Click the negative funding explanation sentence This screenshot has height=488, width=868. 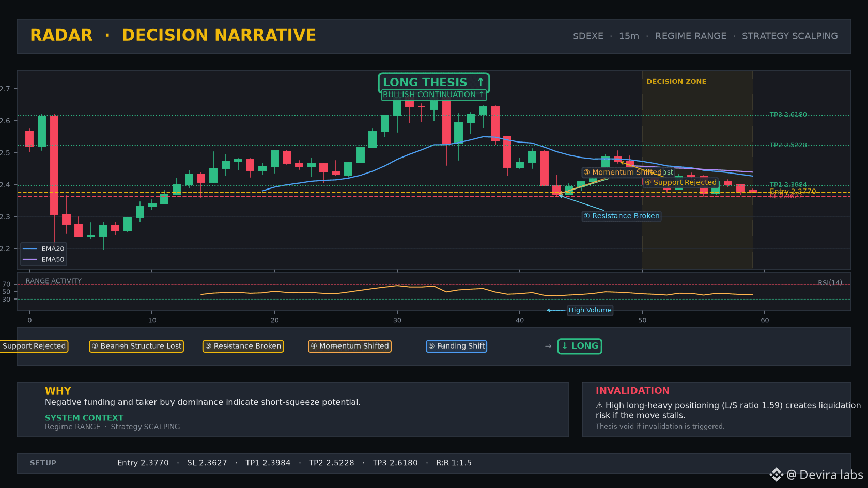pyautogui.click(x=203, y=402)
